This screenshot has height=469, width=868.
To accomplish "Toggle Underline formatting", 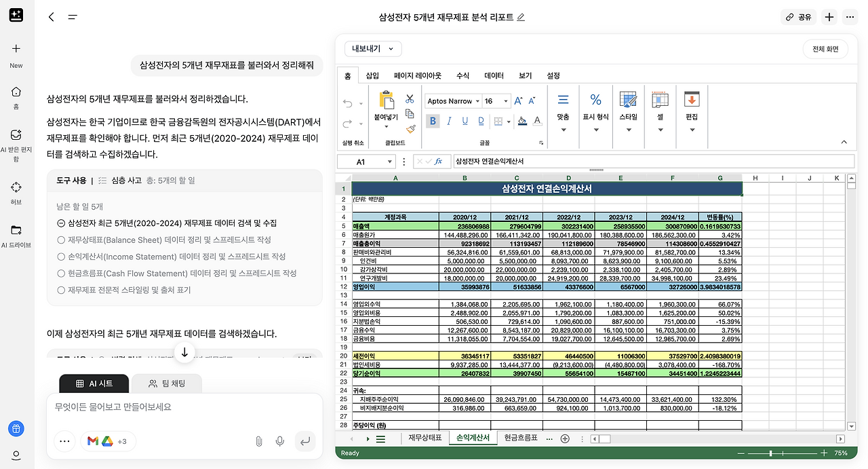I will 465,121.
